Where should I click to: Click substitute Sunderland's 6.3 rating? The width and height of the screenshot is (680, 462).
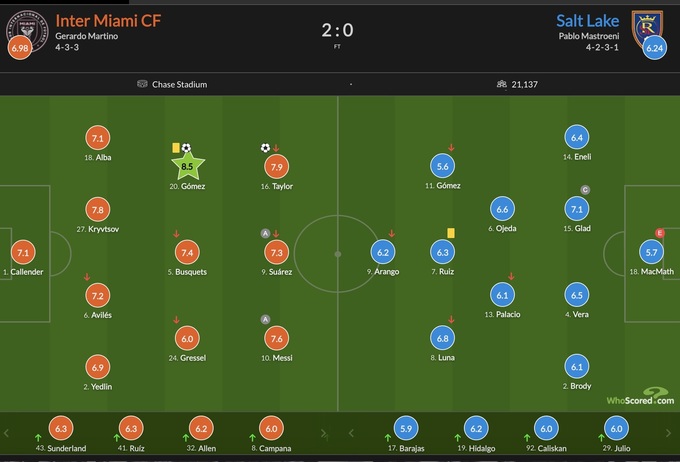[x=60, y=428]
